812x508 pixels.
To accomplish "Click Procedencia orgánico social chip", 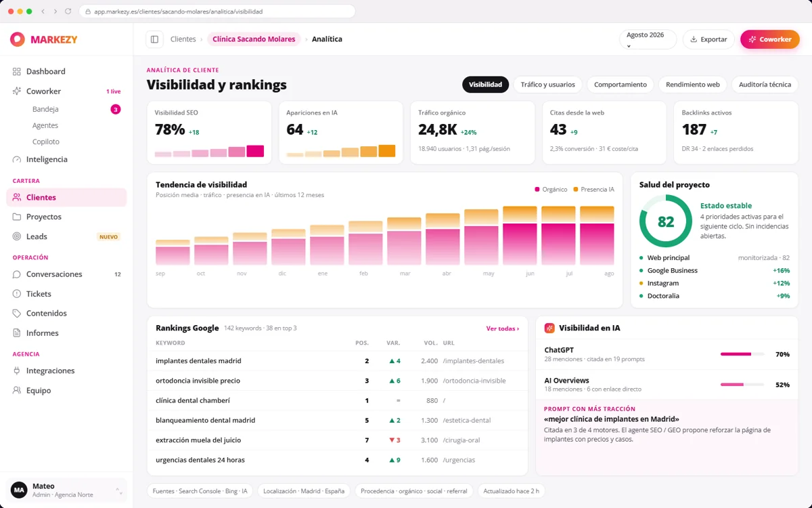I will point(414,491).
